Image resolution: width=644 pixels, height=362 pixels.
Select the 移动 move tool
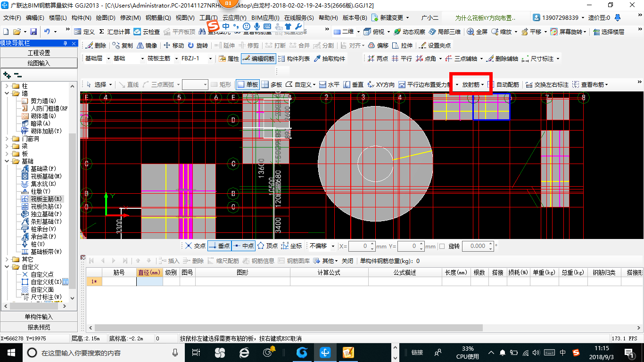(x=174, y=46)
